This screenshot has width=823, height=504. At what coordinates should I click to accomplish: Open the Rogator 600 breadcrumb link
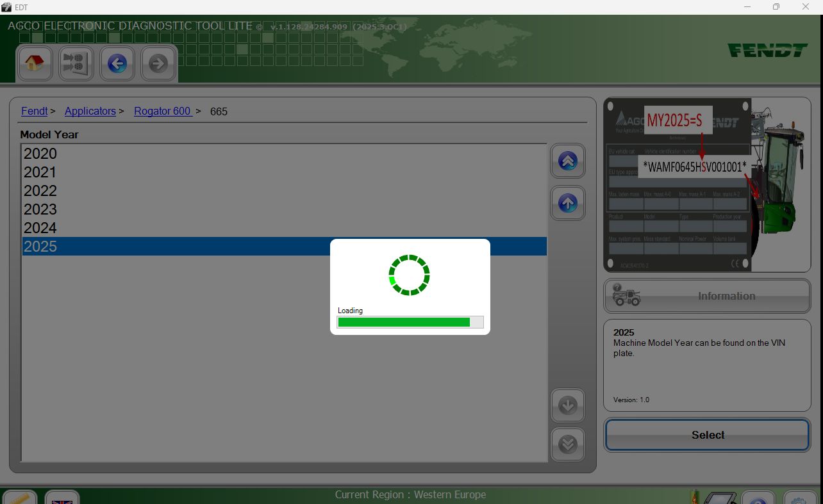(x=163, y=111)
